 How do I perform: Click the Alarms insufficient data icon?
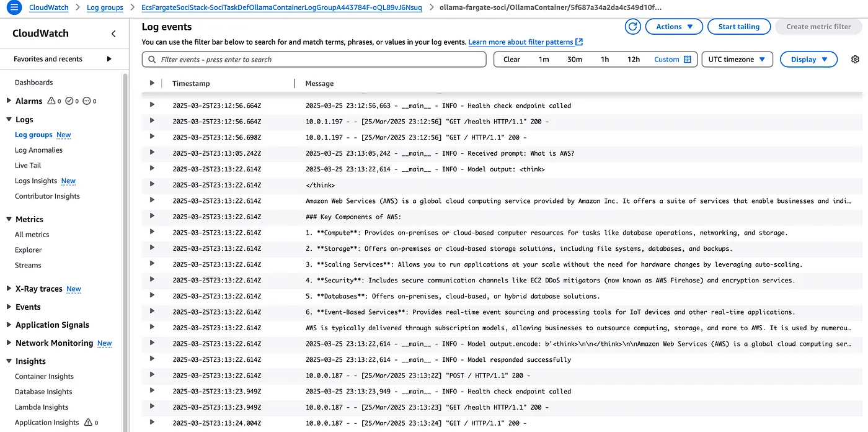[86, 101]
